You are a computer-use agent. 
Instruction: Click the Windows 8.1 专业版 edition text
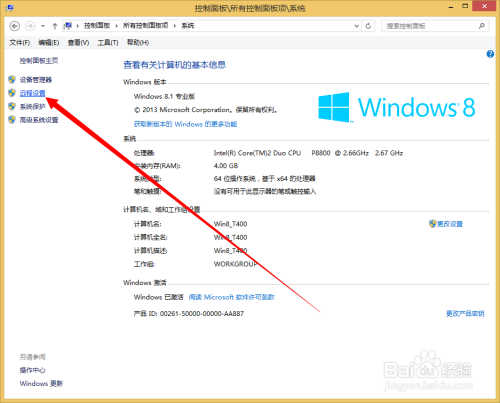pyautogui.click(x=164, y=97)
